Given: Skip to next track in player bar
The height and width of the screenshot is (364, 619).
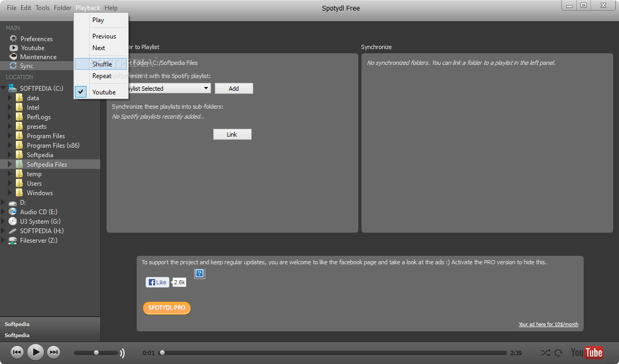Looking at the screenshot, I should coord(54,352).
